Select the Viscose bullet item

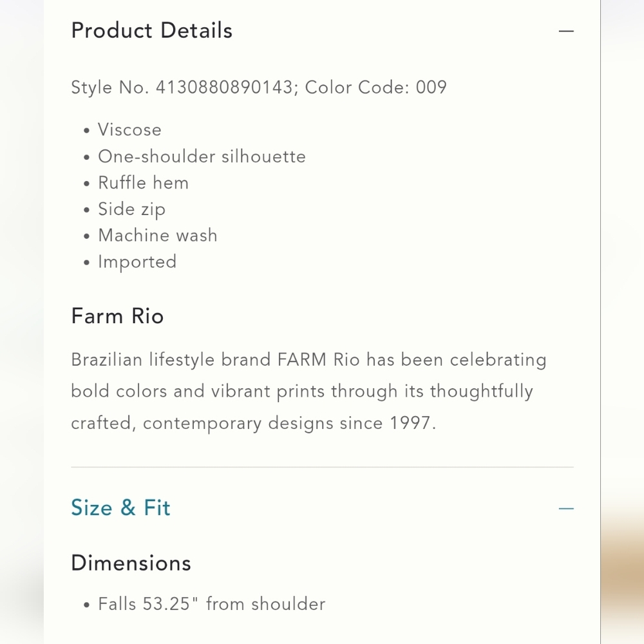pyautogui.click(x=129, y=129)
